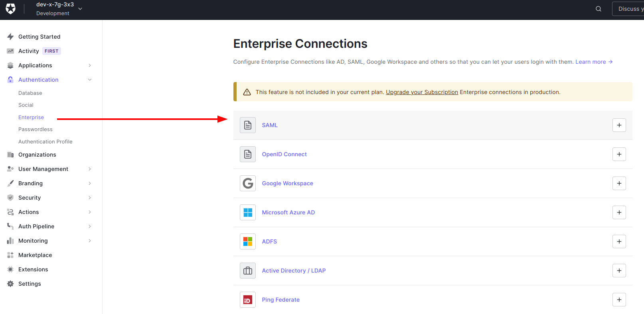Open the Microsoft Azure AD link
The height and width of the screenshot is (314, 644).
288,212
